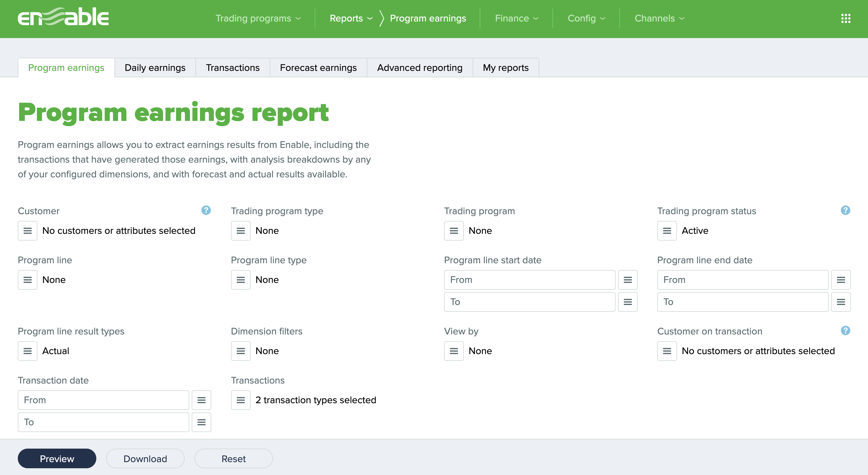Click the Preview button
The image size is (868, 475).
click(x=57, y=458)
